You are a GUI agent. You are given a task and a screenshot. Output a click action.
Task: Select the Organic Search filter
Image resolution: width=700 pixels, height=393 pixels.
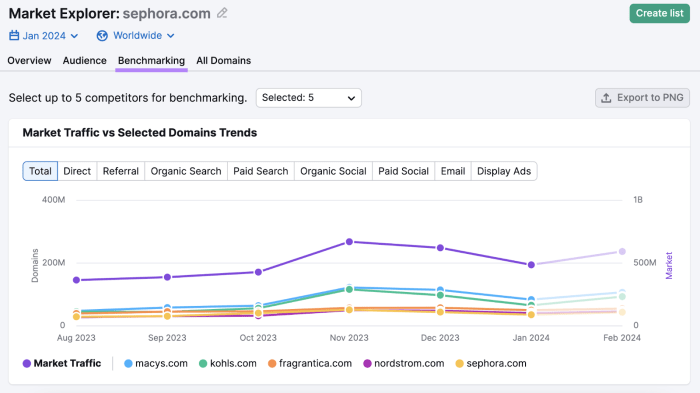point(186,171)
